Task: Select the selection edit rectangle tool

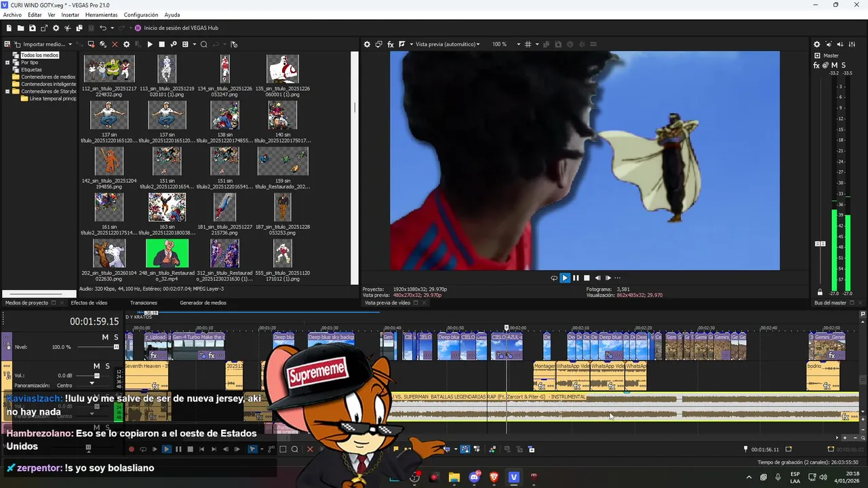Action: [x=283, y=449]
